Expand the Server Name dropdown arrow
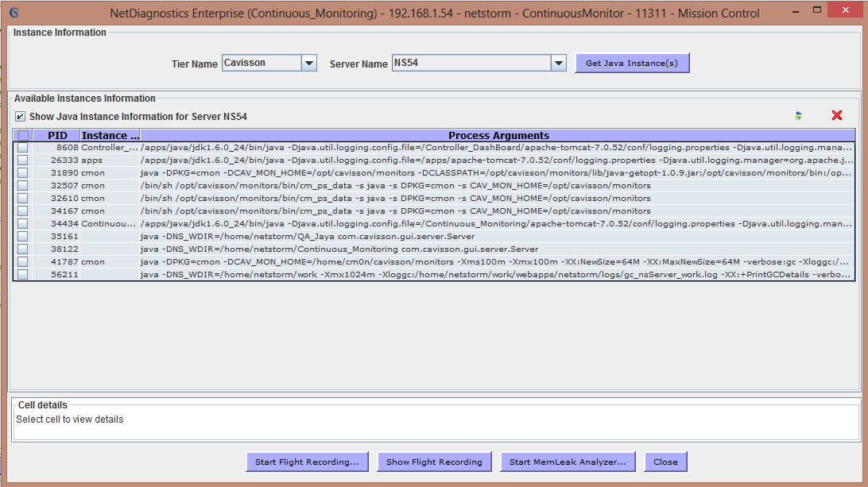The height and width of the screenshot is (487, 868). 559,63
